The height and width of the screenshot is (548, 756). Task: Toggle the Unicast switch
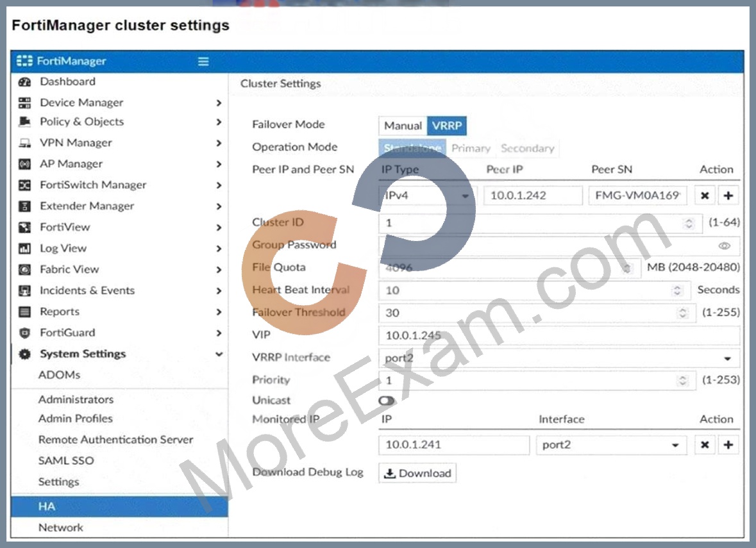pos(387,401)
